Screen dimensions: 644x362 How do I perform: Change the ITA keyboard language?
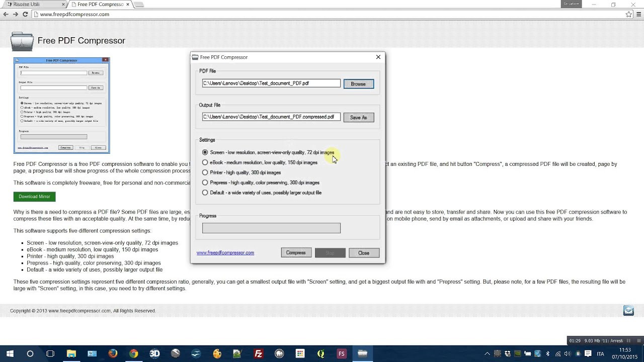(600, 353)
